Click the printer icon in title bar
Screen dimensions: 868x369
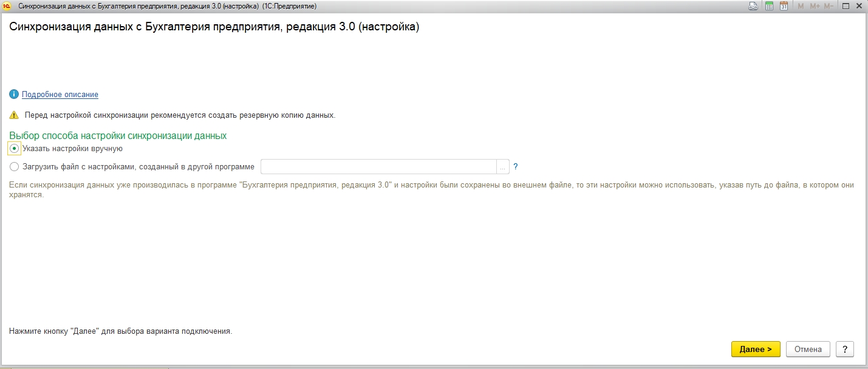tap(753, 6)
